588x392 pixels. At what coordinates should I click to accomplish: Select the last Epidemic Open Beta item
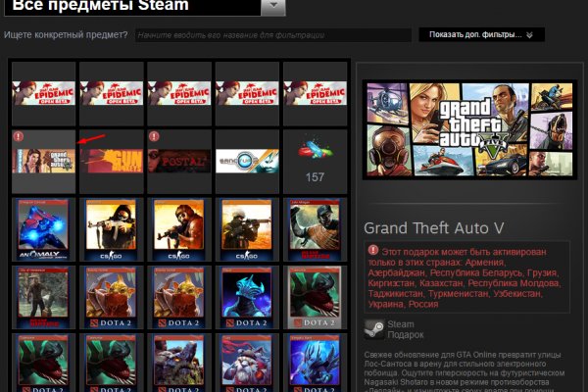[x=316, y=92]
